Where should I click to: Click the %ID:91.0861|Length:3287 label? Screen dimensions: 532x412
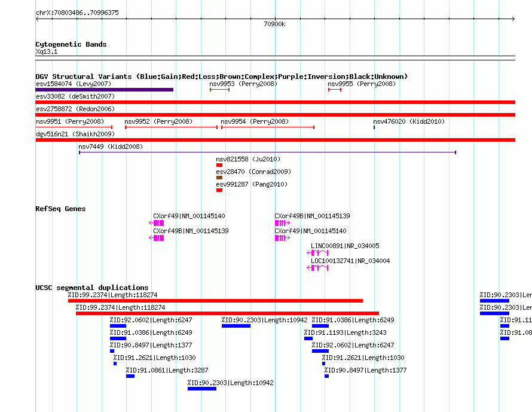[167, 370]
